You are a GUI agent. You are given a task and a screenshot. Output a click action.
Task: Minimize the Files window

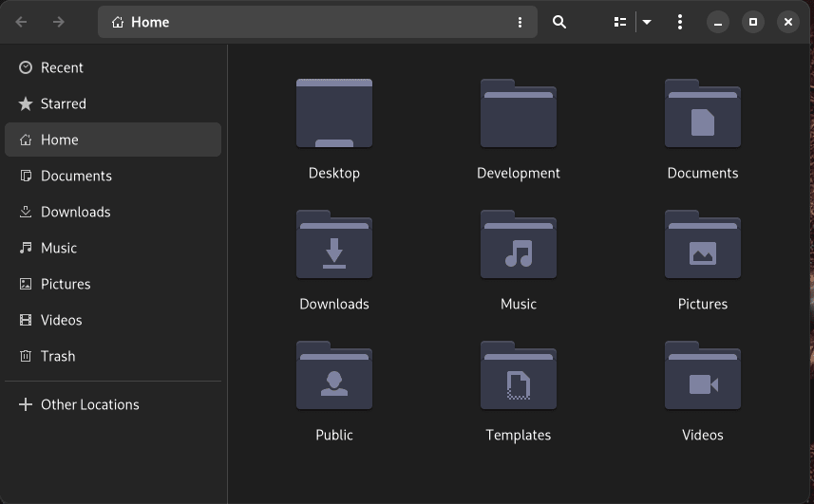point(718,22)
